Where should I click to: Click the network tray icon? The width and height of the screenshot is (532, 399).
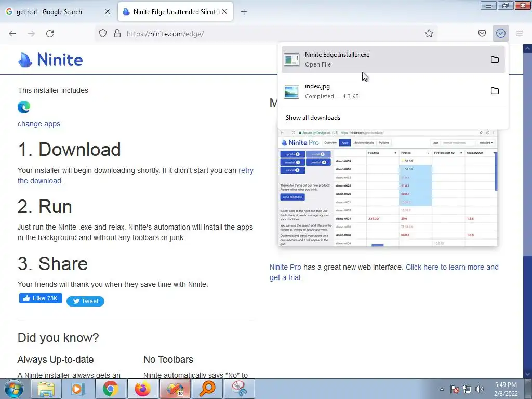tap(467, 389)
